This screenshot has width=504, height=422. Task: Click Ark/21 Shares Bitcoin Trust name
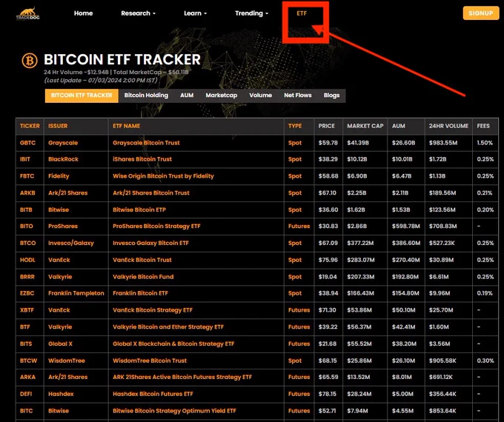(x=151, y=193)
